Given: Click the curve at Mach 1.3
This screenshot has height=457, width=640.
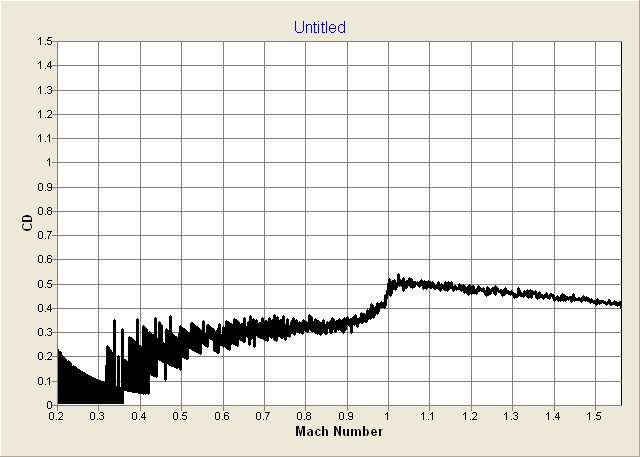Looking at the screenshot, I should coord(511,293).
